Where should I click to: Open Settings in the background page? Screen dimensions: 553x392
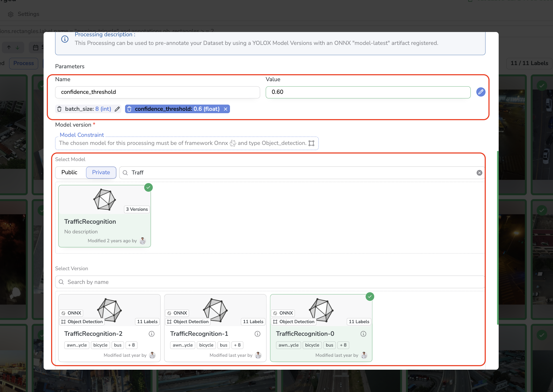[24, 14]
